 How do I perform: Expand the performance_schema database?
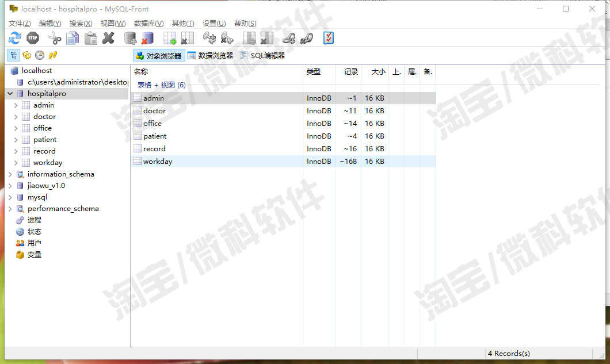[x=10, y=209]
